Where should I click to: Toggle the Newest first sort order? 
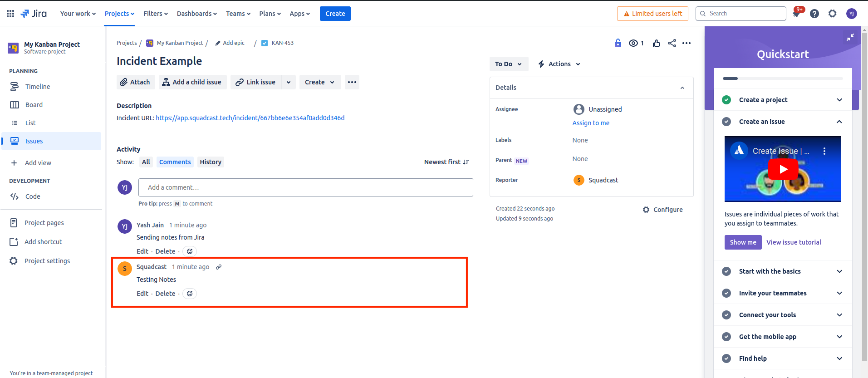tap(446, 162)
